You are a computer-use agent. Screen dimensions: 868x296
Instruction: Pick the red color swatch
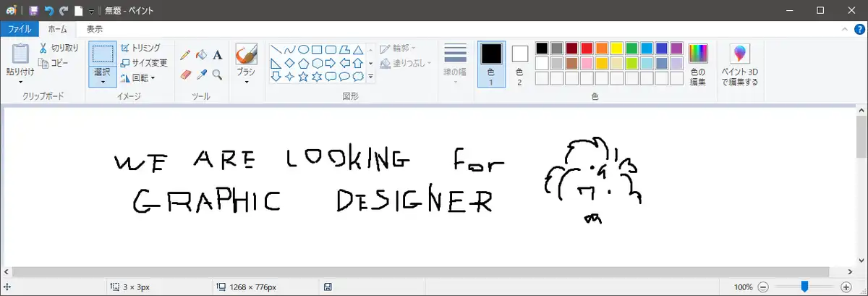587,48
